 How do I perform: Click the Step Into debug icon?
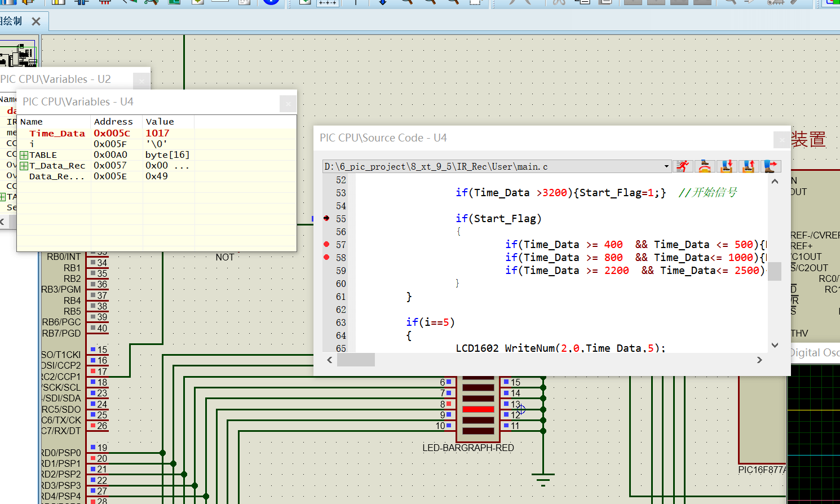(727, 166)
